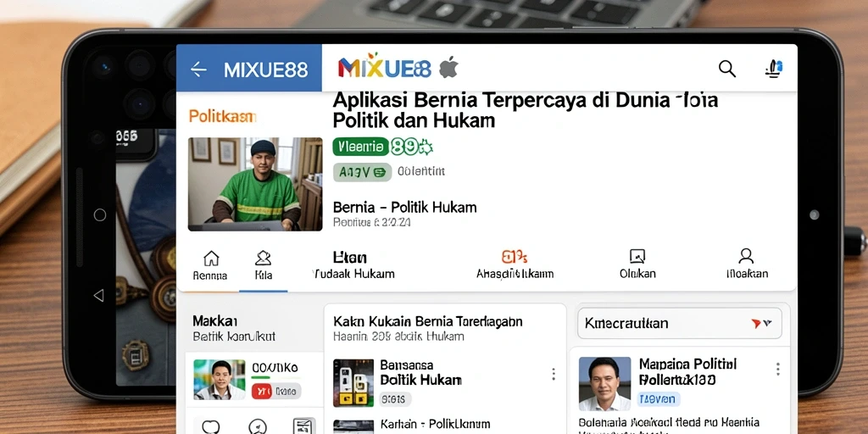Click the Politkasn category label

(223, 116)
